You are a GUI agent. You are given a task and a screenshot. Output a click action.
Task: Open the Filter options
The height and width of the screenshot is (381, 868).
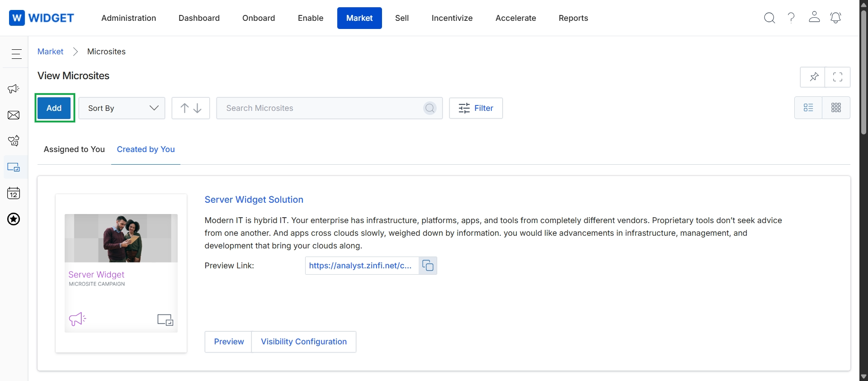click(x=476, y=108)
